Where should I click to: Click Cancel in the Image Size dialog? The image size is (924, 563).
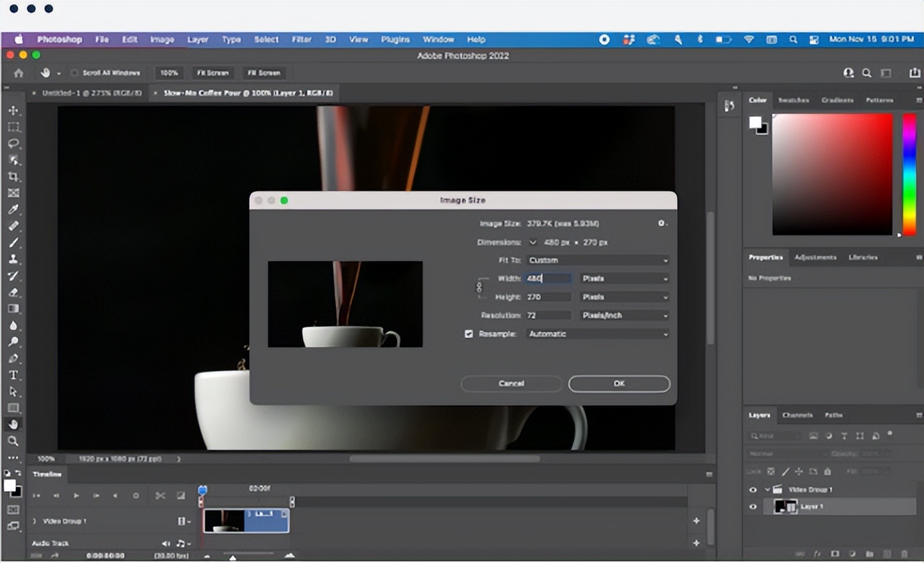click(x=511, y=384)
